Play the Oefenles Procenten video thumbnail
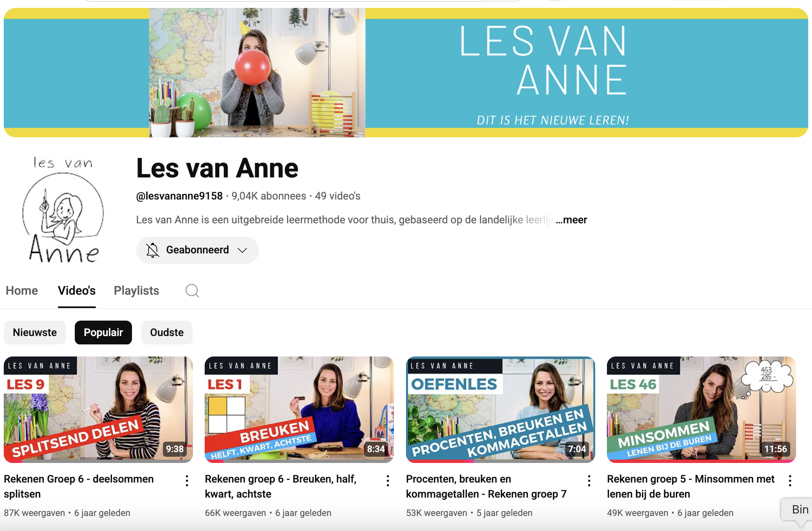This screenshot has height=531, width=812. [x=500, y=409]
